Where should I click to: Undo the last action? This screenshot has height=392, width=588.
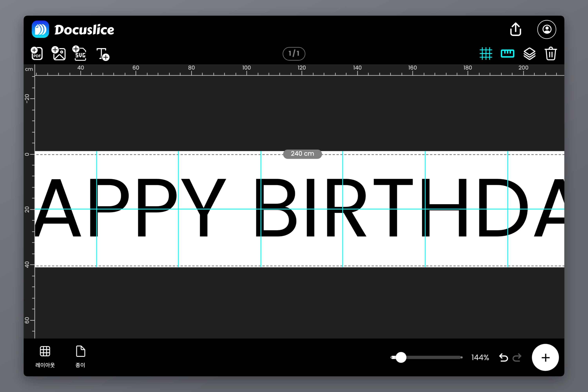click(503, 358)
